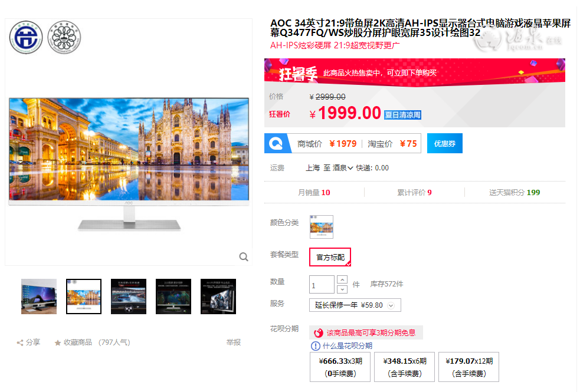Screen dimensions: 580x392
Task: Click the 优惠券 coupon button
Action: click(x=445, y=143)
